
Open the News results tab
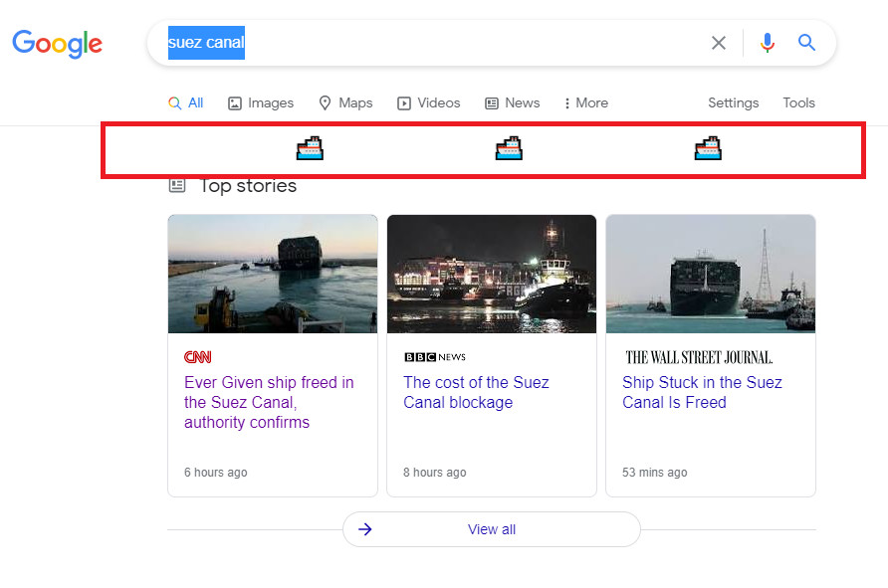coord(513,103)
